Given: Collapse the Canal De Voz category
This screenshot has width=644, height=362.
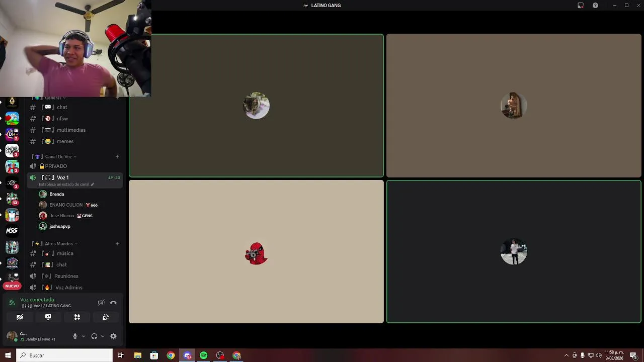Looking at the screenshot, I should point(55,156).
